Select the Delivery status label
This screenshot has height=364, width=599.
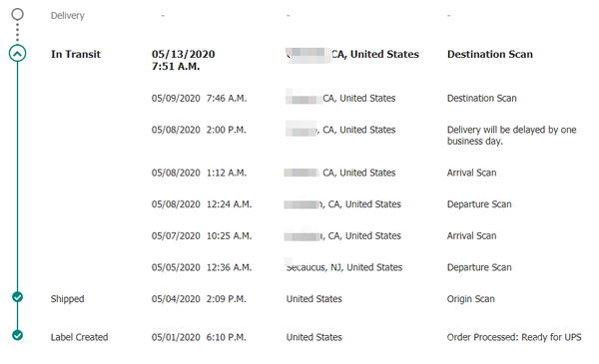(68, 16)
